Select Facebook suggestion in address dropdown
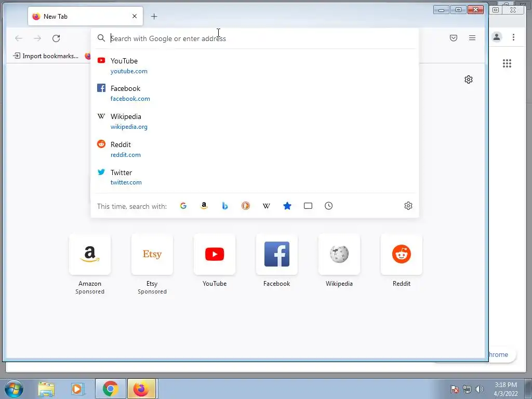 [x=255, y=94]
